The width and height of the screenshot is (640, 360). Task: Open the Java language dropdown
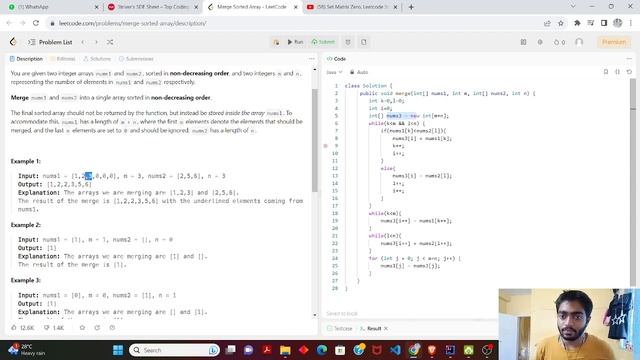pyautogui.click(x=334, y=72)
